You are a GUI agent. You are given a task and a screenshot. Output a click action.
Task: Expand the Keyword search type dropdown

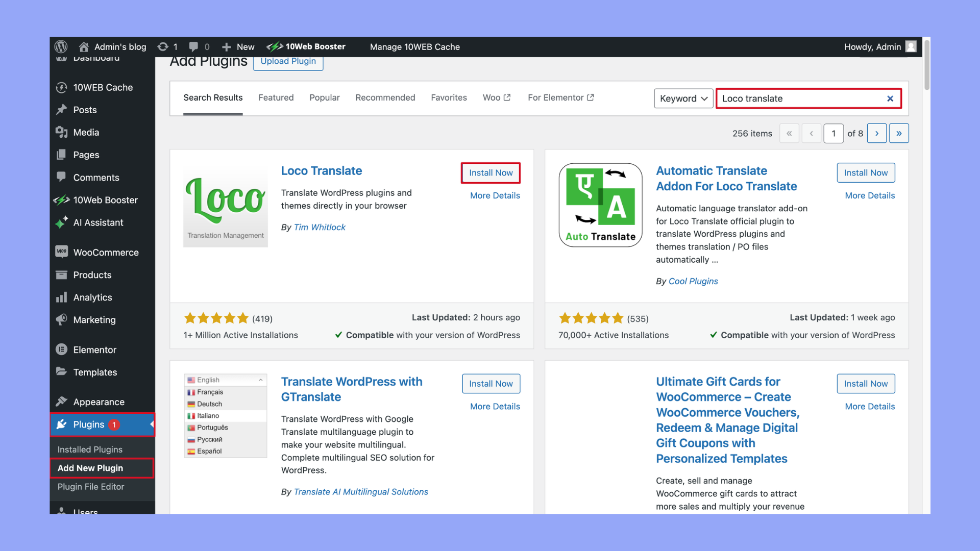pos(683,98)
